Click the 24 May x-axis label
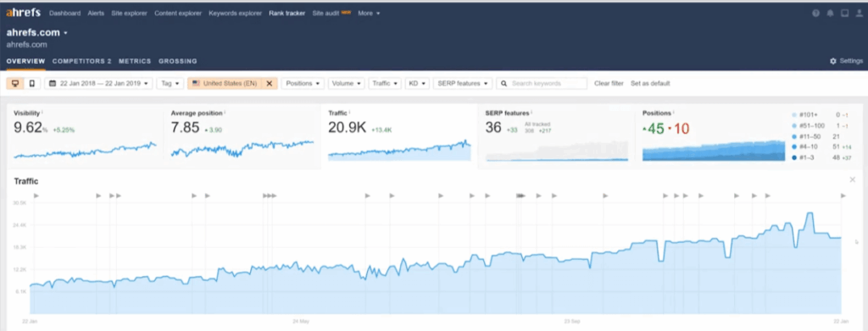 point(301,320)
